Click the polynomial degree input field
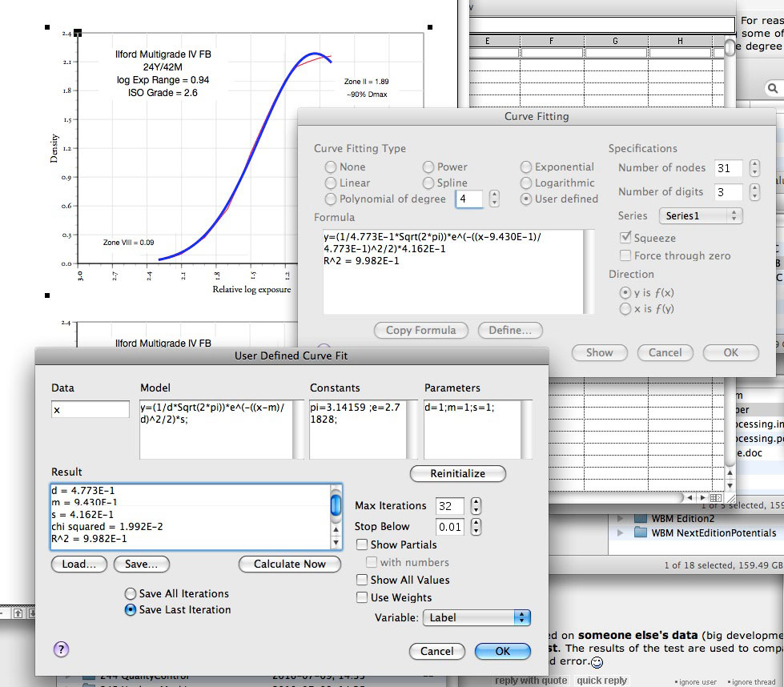This screenshot has width=784, height=687. (x=469, y=199)
